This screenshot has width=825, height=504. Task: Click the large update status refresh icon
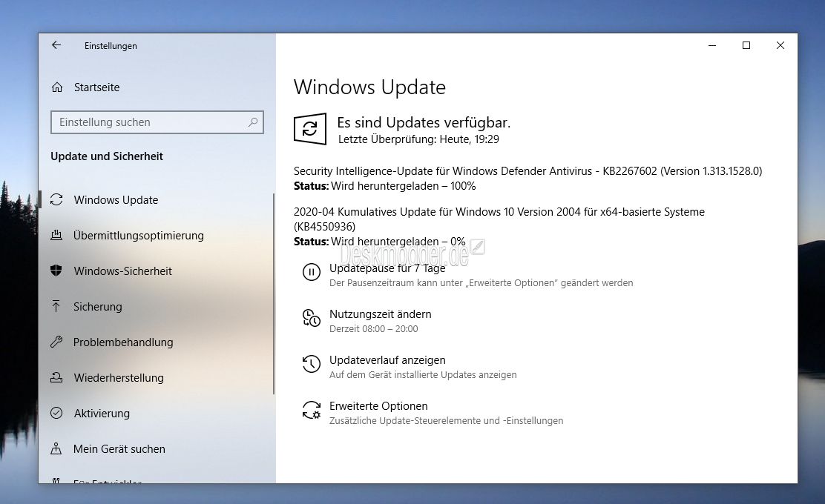[310, 129]
